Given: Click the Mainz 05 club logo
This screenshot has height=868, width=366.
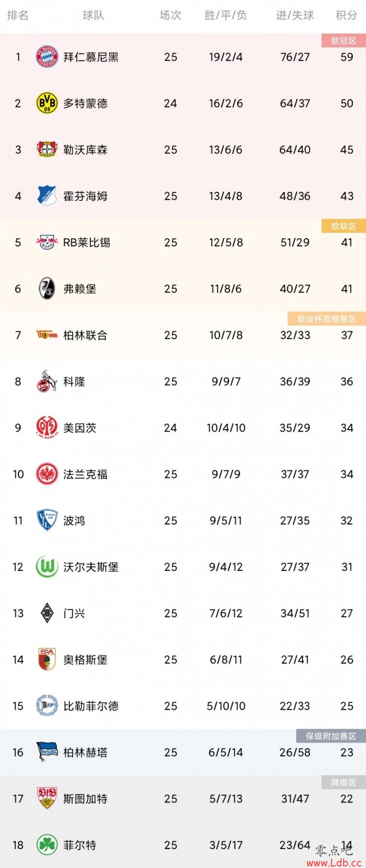Looking at the screenshot, I should coord(47,427).
